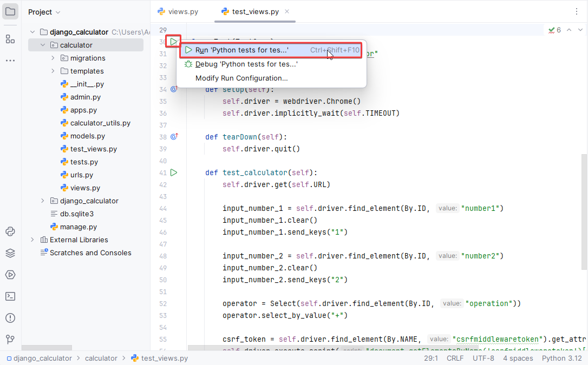Close the test_views.py tab
Image resolution: width=588 pixels, height=365 pixels.
click(x=287, y=11)
